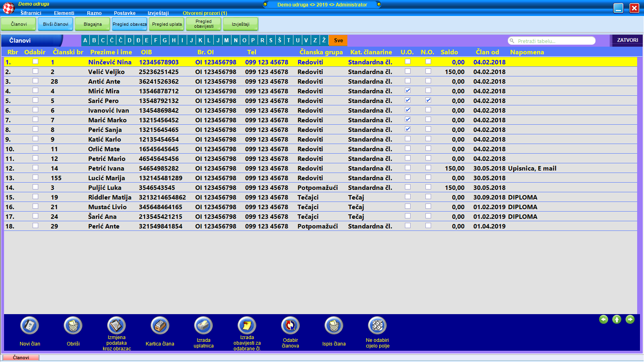This screenshot has height=362, width=644.
Task: Click the Odabir članova icon
Action: point(290,325)
